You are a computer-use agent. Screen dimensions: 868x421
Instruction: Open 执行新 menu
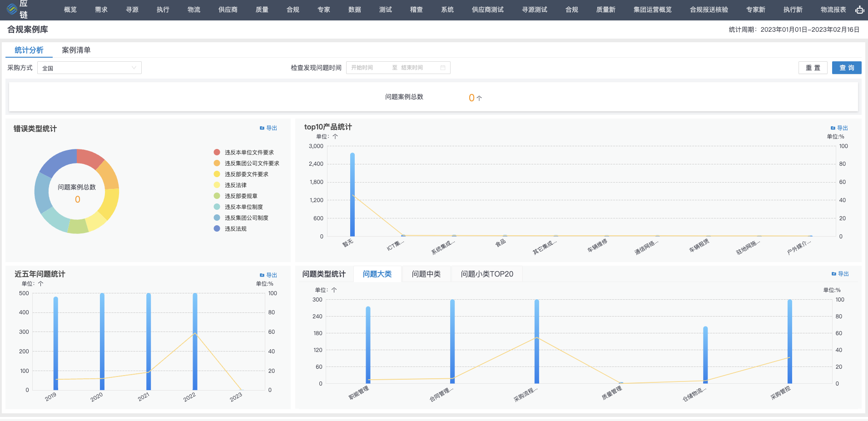tap(793, 10)
